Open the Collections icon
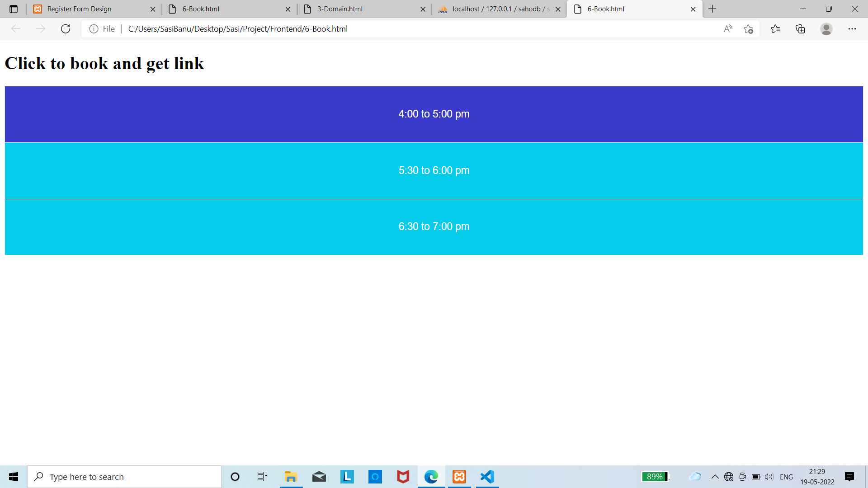Viewport: 868px width, 488px height. pos(800,29)
